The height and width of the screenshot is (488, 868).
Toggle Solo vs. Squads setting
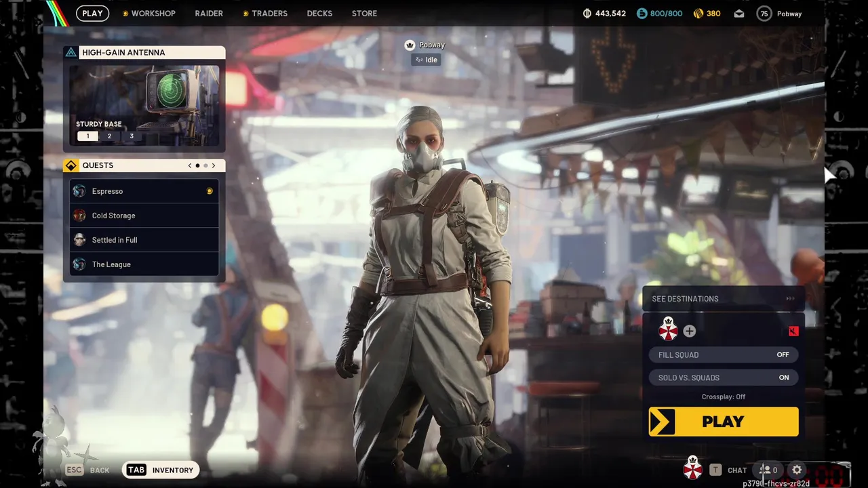pyautogui.click(x=724, y=378)
